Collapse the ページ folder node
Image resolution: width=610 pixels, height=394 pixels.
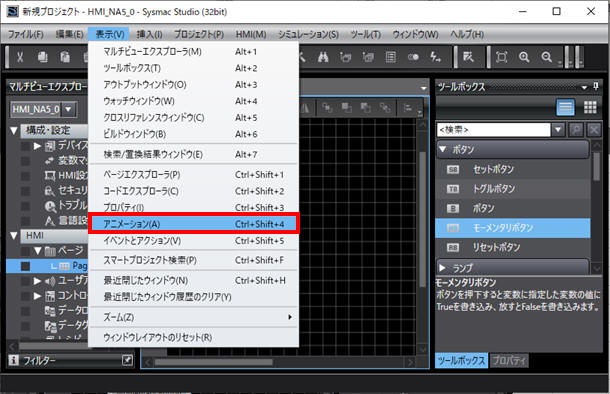pos(37,250)
